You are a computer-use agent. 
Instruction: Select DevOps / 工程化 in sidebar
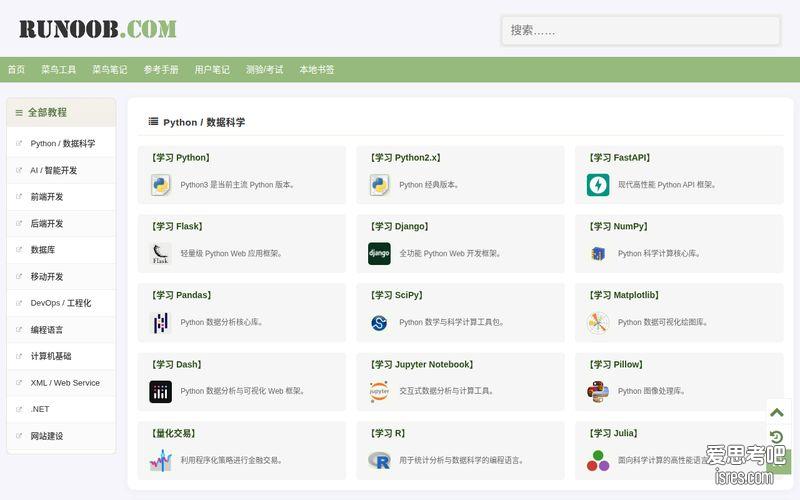coord(61,303)
